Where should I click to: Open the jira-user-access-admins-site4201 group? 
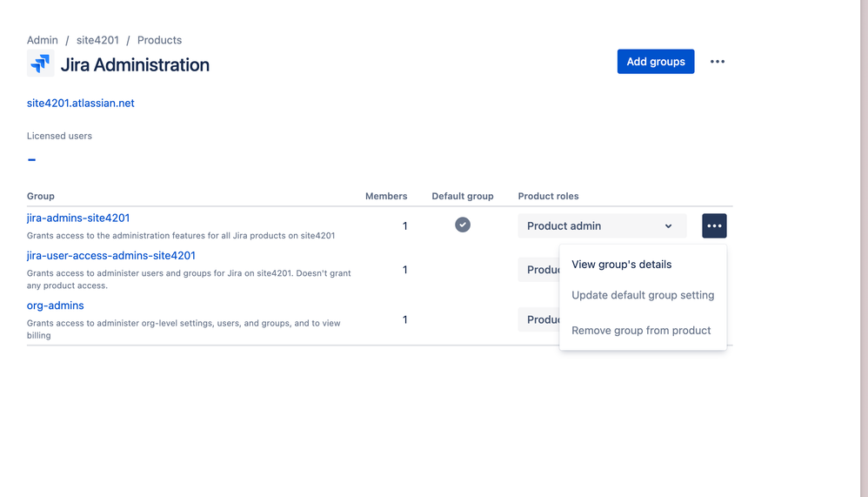pos(110,255)
